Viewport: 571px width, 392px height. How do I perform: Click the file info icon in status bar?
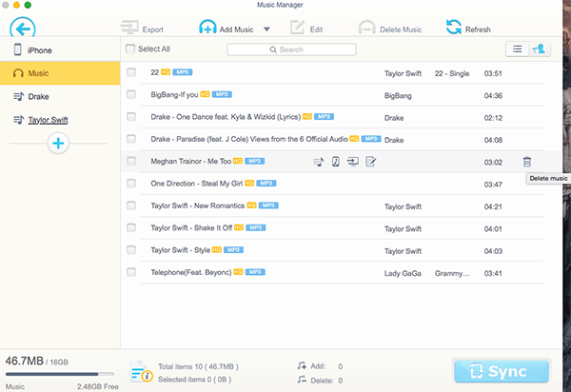pos(141,372)
